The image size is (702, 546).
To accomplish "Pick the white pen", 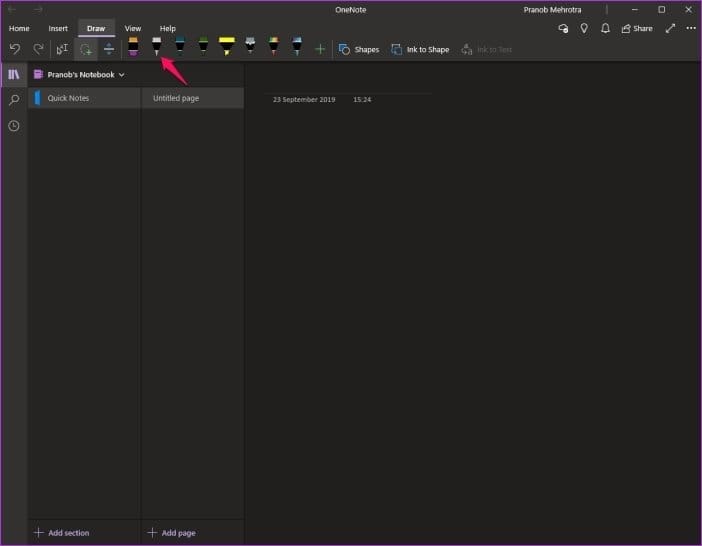I will (156, 47).
